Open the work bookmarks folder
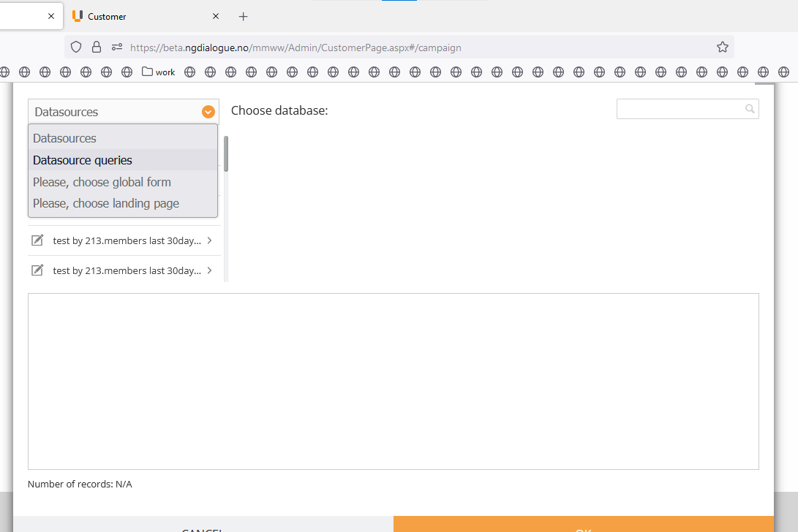Image resolution: width=798 pixels, height=532 pixels. [x=158, y=72]
